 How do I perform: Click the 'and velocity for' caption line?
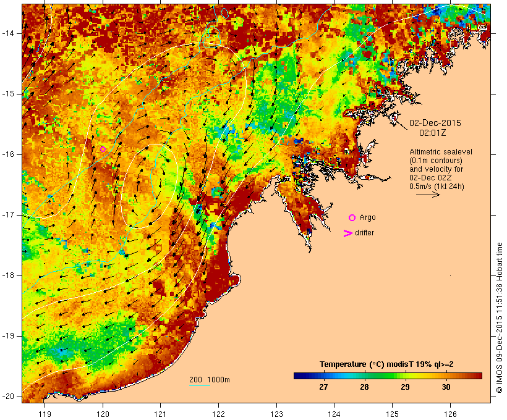[436, 169]
